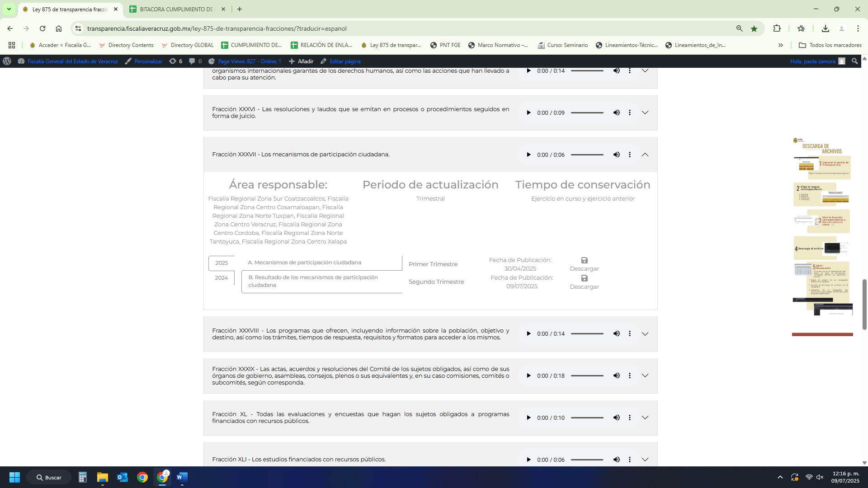Mute the Fracción XXXVIII audio volume
868x488 pixels.
(616, 333)
